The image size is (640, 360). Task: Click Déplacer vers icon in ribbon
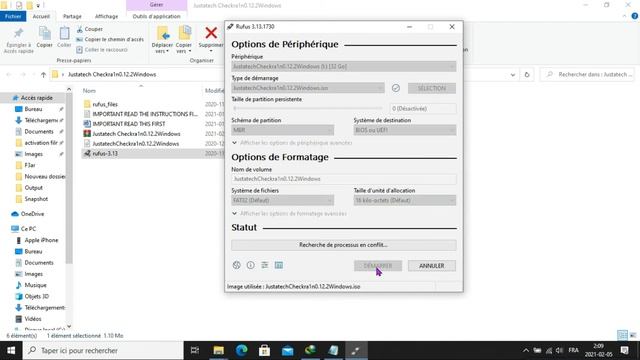pyautogui.click(x=162, y=33)
